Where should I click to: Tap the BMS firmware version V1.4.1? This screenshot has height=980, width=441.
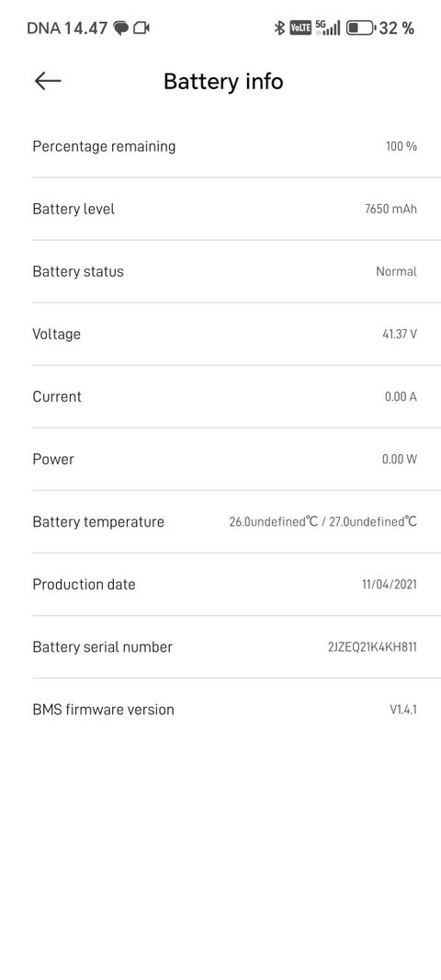coord(403,710)
